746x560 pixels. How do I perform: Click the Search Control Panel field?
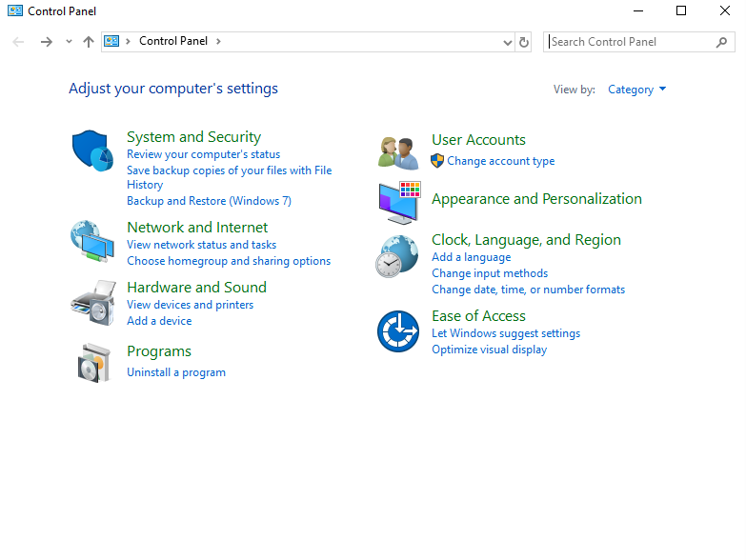point(629,42)
